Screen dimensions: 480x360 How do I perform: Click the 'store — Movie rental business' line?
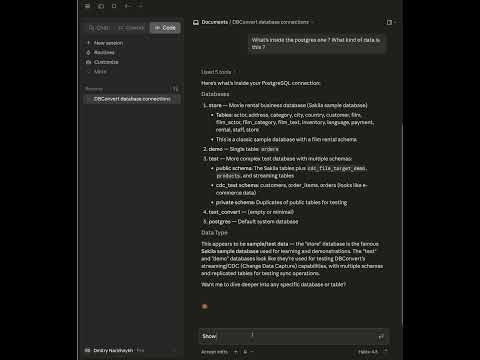tap(288, 105)
